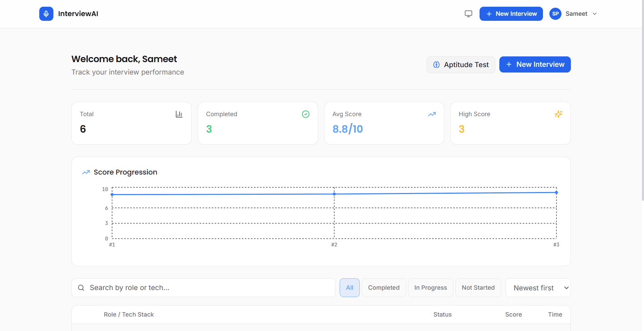This screenshot has width=644, height=331.
Task: Filter by Completed interviews
Action: pos(384,288)
